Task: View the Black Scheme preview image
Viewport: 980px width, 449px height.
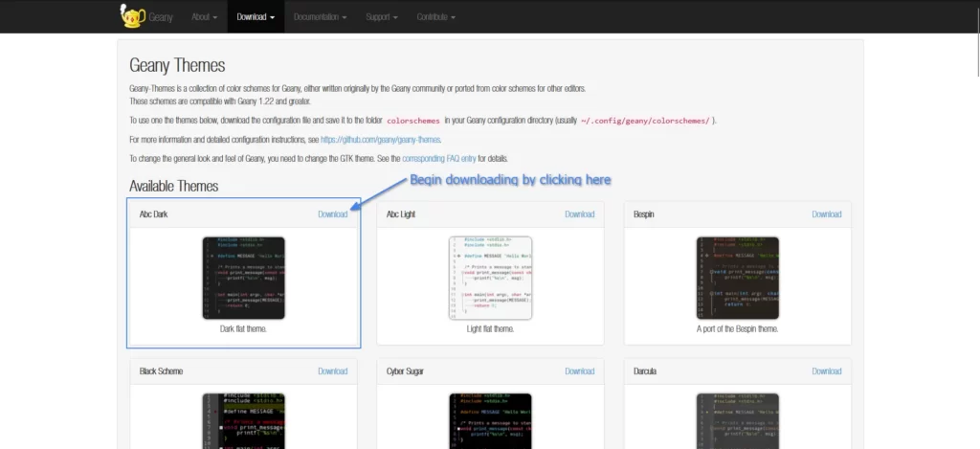Action: point(244,421)
